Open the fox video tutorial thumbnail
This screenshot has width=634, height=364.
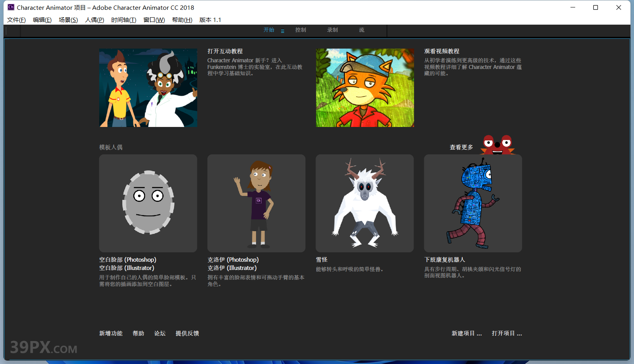(x=365, y=88)
